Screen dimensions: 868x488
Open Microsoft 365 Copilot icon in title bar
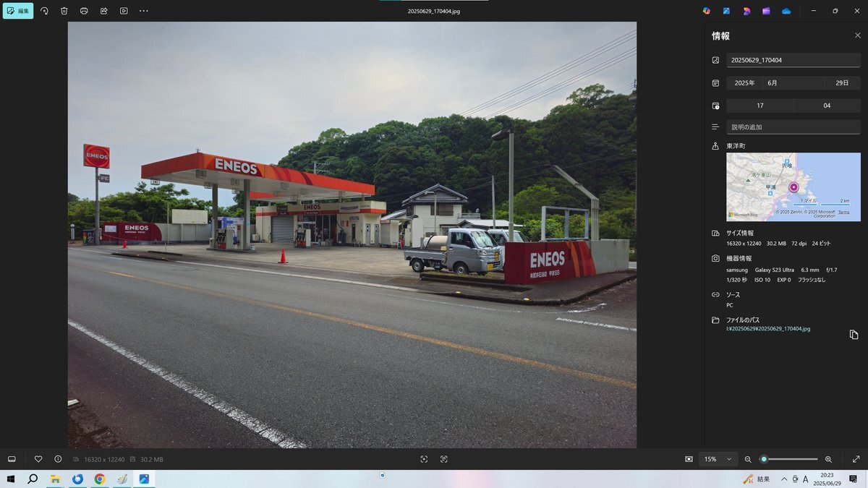[707, 11]
